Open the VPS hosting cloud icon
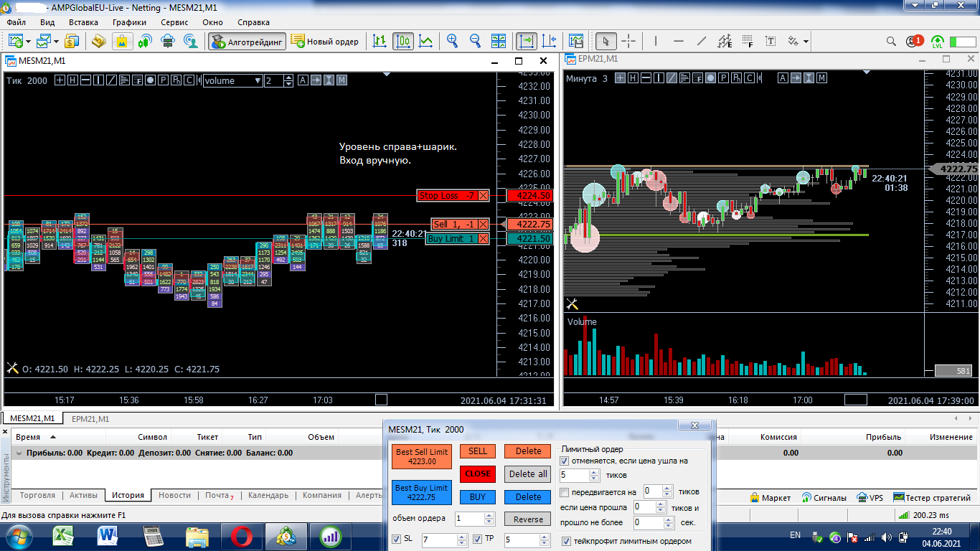This screenshot has width=980, height=551. tap(168, 42)
